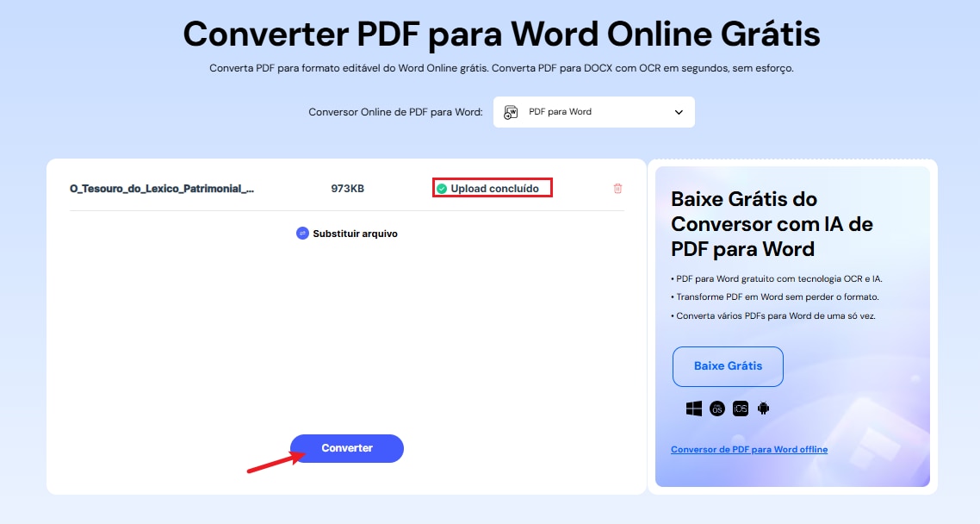Select the Windows platform icon
Screen dimensions: 980x524
pyautogui.click(x=694, y=409)
